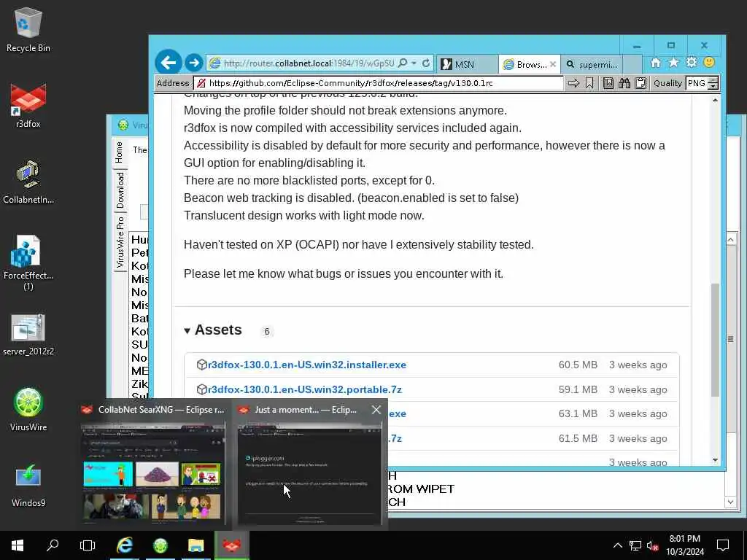Viewport: 747px width, 560px height.
Task: Open the CollabnetIn... desktop icon
Action: pyautogui.click(x=28, y=182)
